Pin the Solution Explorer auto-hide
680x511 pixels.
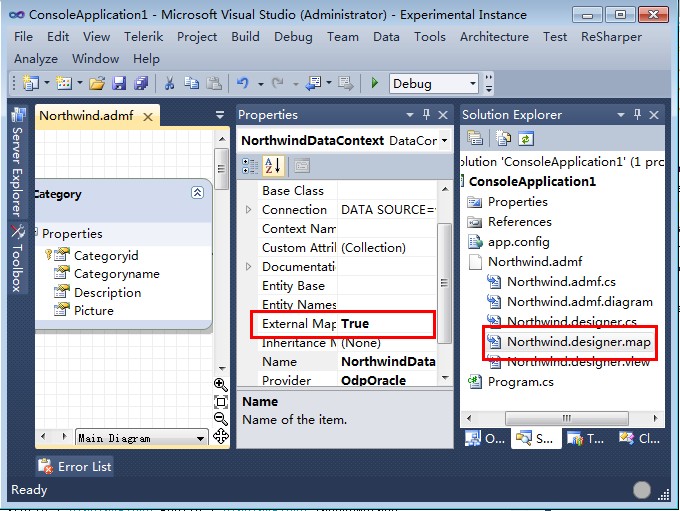point(637,115)
